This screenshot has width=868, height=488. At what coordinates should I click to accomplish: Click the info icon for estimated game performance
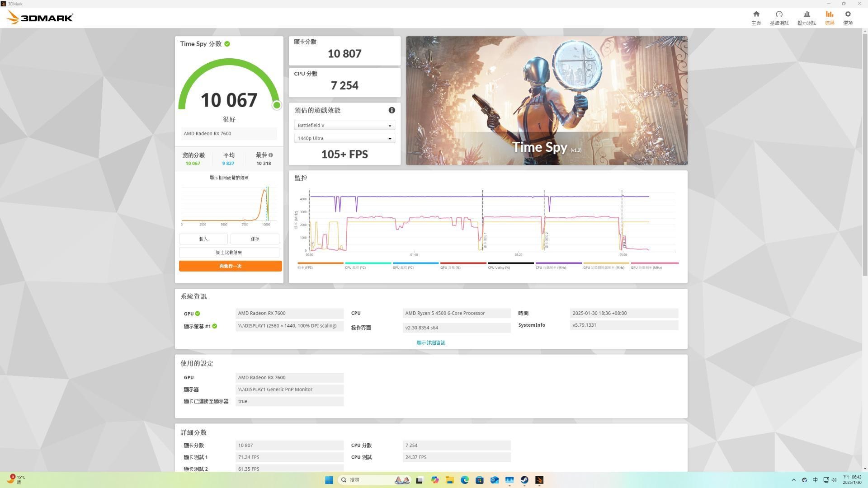coord(392,110)
